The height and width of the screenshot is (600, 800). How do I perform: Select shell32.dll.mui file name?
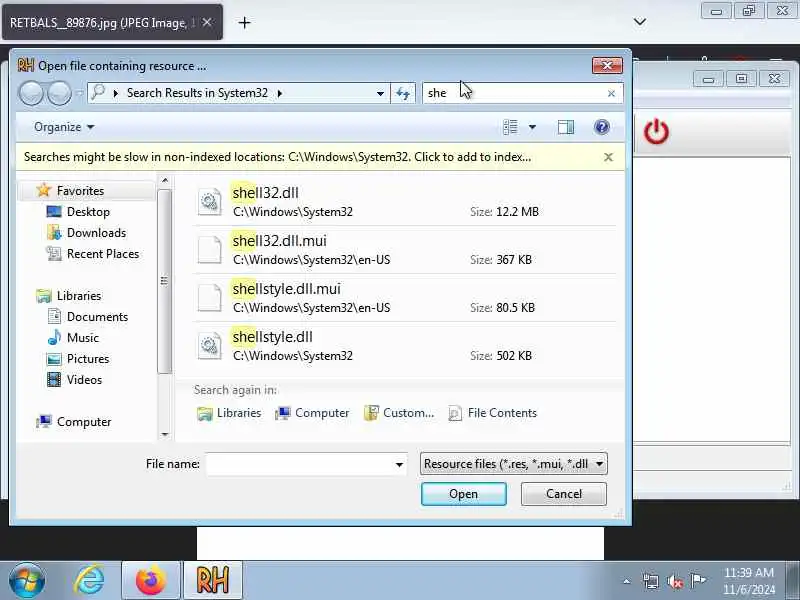[280, 241]
